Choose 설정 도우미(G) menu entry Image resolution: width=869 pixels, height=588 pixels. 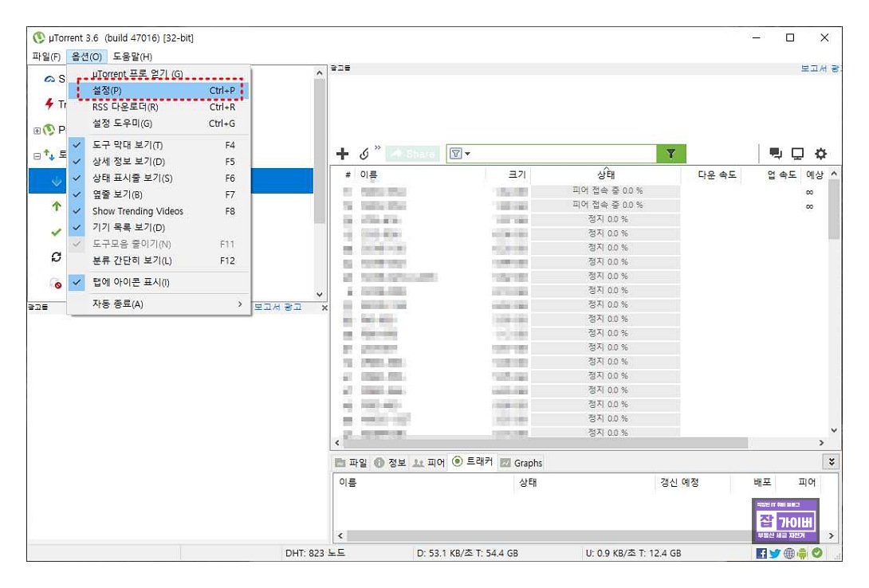click(159, 123)
